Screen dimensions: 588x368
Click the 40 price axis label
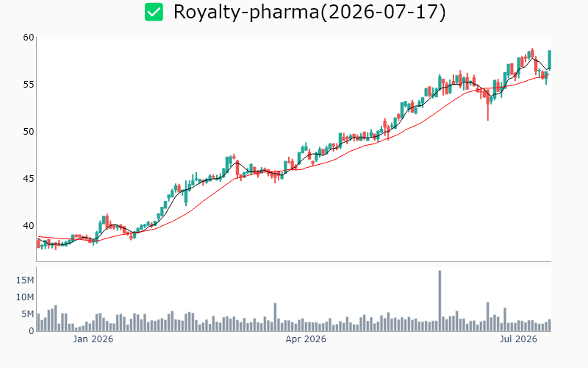pyautogui.click(x=29, y=226)
